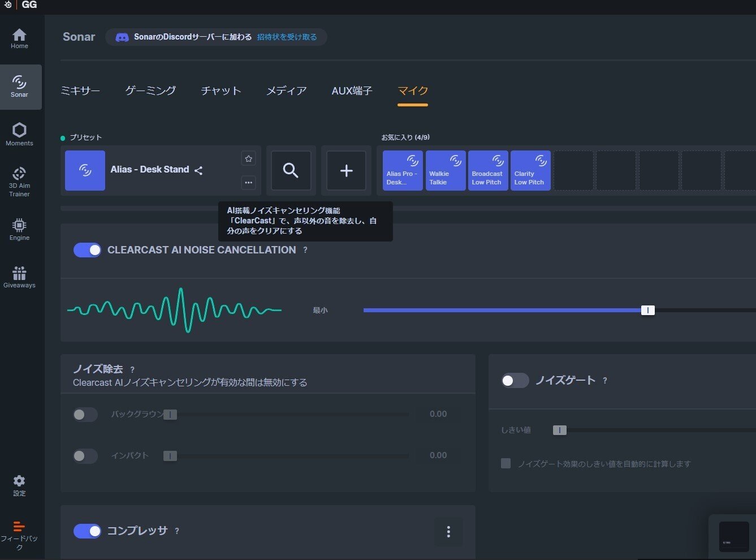This screenshot has height=560, width=756.
Task: Select the Walkie Talkie favorite preset
Action: pos(445,170)
